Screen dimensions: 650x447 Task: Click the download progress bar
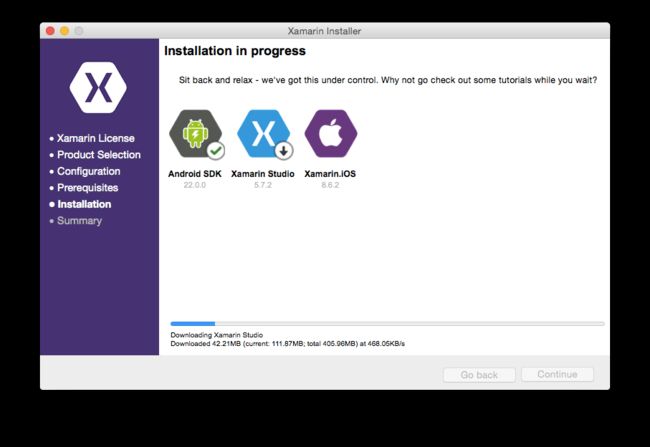coord(387,323)
